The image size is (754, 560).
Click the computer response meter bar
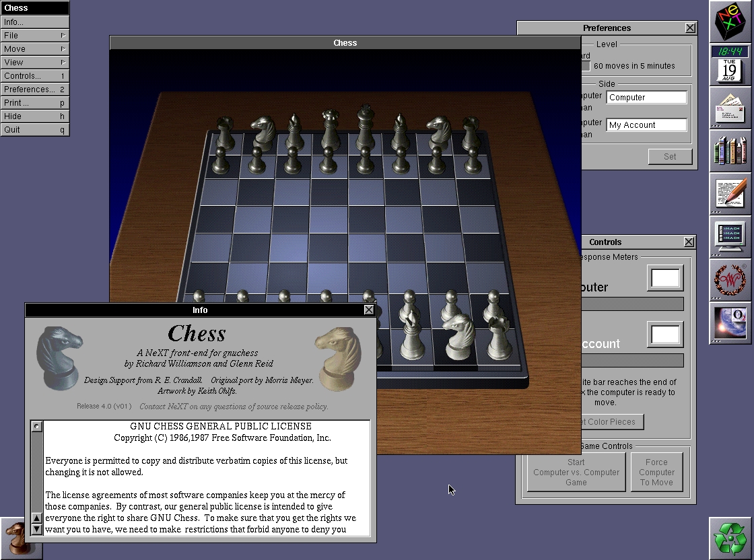(632, 304)
